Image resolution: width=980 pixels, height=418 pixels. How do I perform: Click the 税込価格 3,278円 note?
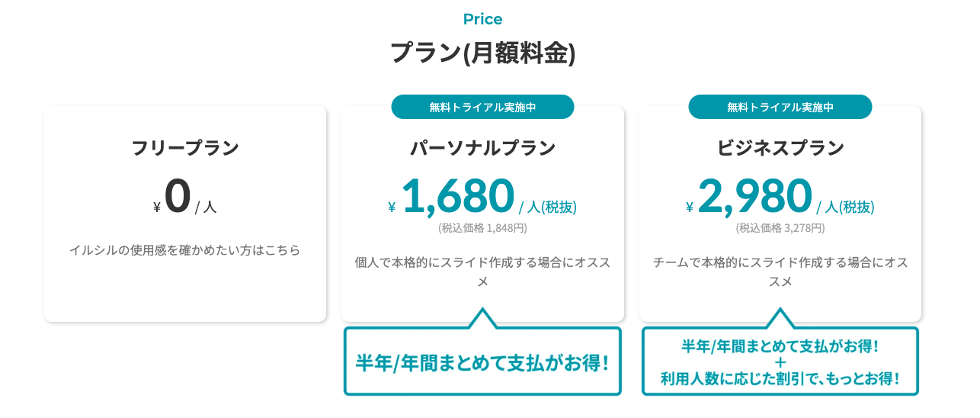780,227
